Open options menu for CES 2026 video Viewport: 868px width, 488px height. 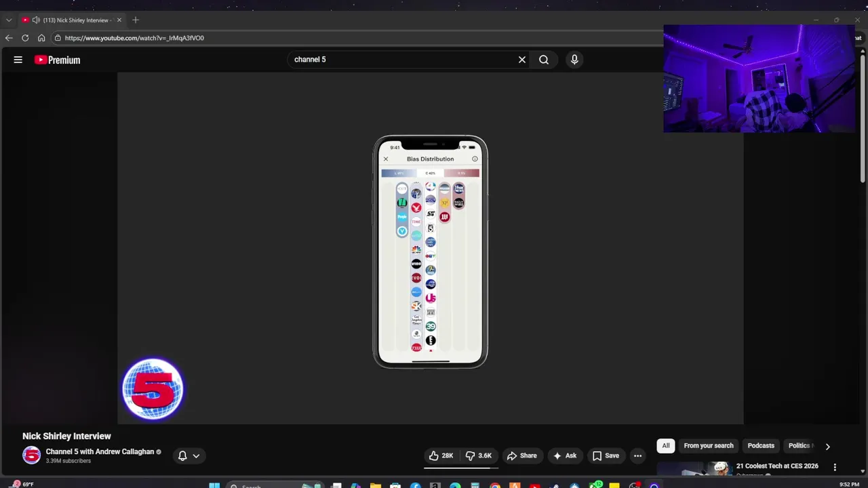pos(835,467)
